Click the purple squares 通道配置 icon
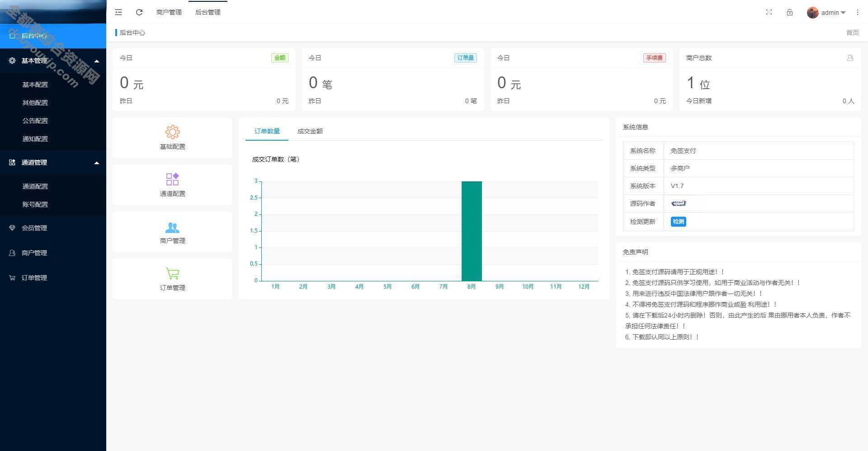Image resolution: width=868 pixels, height=451 pixels. (172, 179)
